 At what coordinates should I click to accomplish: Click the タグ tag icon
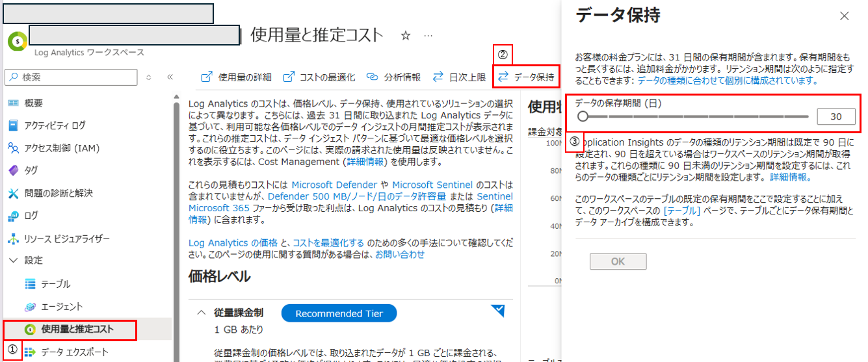(x=13, y=170)
